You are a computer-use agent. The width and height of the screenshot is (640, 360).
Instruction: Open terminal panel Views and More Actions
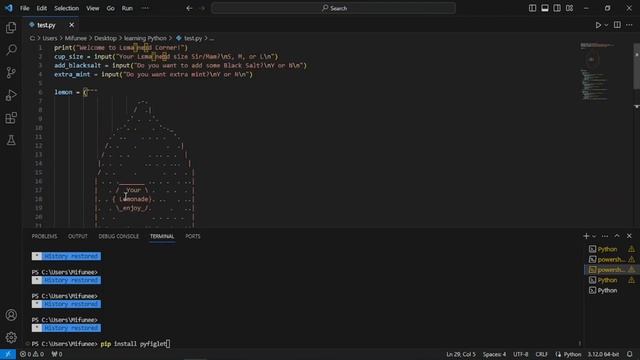(605, 236)
